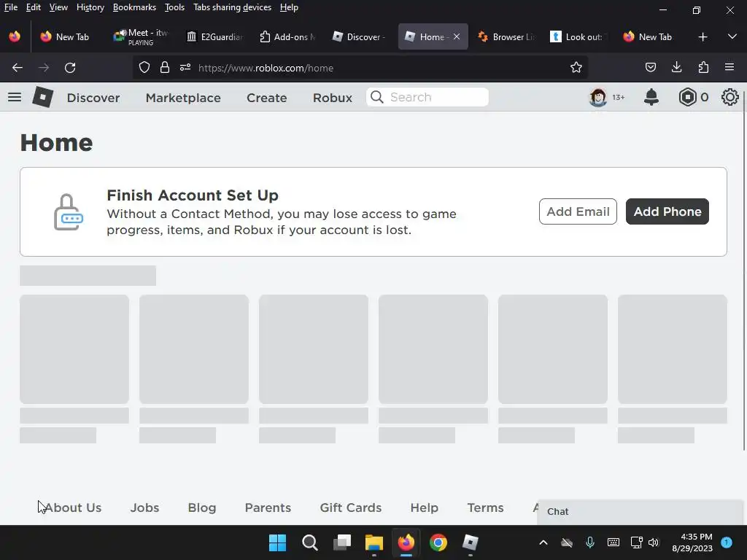Switch to the Discover tab
747x560 pixels.
pos(360,36)
